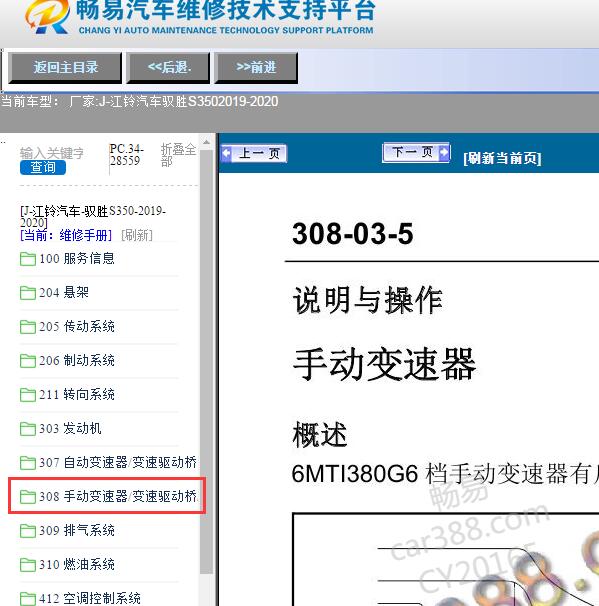The height and width of the screenshot is (606, 599).
Task: Click [刷新当前页] link
Action: pos(502,158)
